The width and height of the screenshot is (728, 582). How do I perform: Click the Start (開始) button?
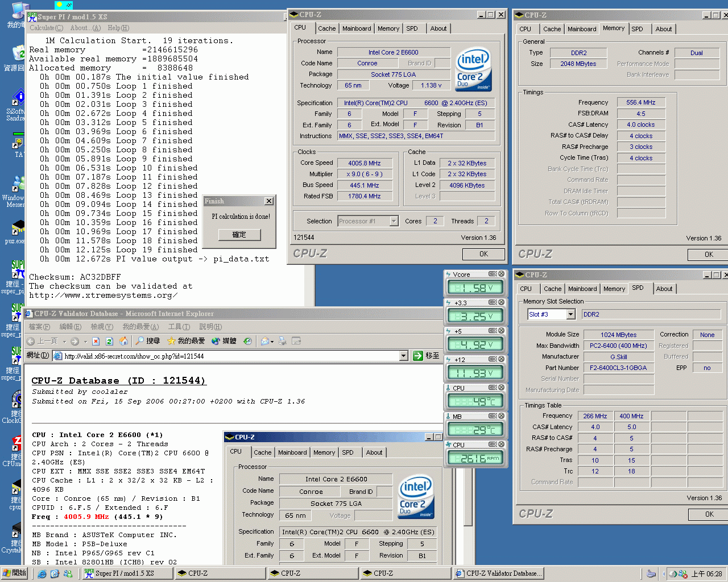coord(14,573)
